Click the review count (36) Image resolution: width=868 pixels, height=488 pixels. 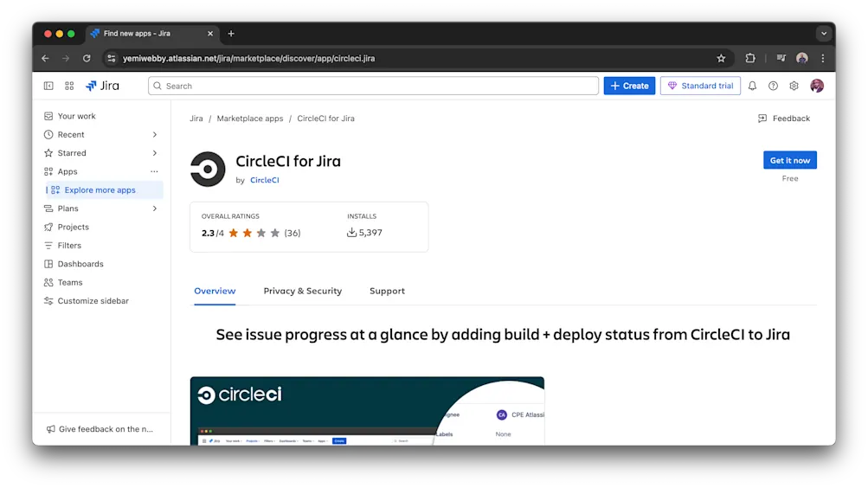click(x=293, y=233)
